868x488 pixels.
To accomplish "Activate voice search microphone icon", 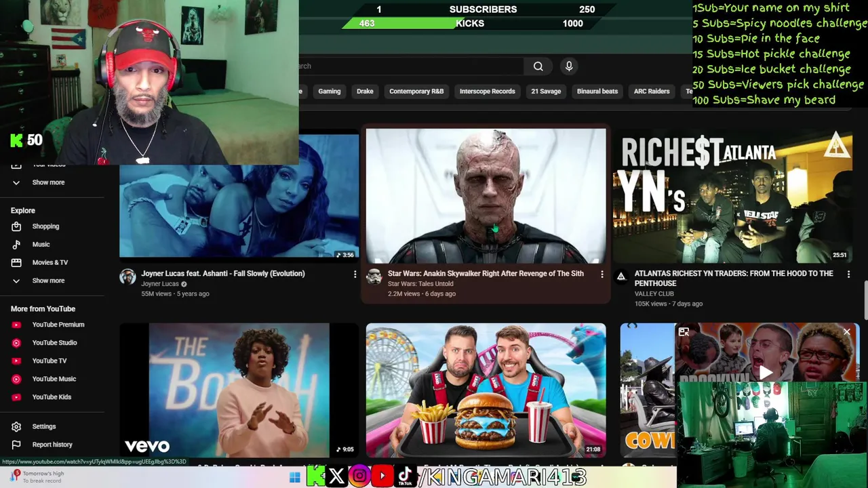I will click(x=569, y=66).
